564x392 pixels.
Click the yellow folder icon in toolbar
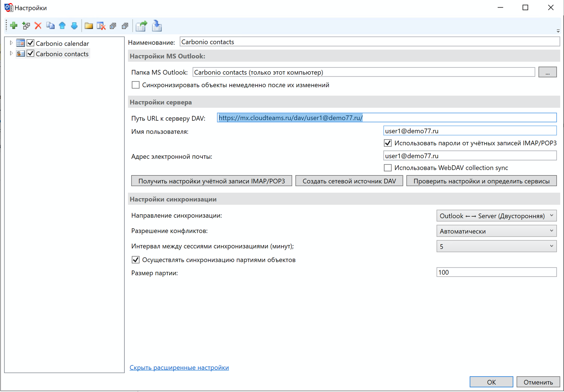tap(89, 26)
